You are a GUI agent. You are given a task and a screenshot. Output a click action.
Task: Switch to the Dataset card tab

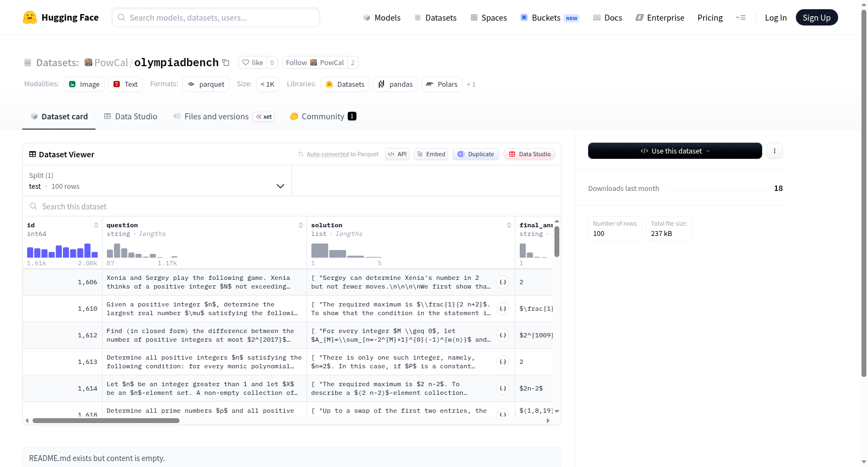59,117
